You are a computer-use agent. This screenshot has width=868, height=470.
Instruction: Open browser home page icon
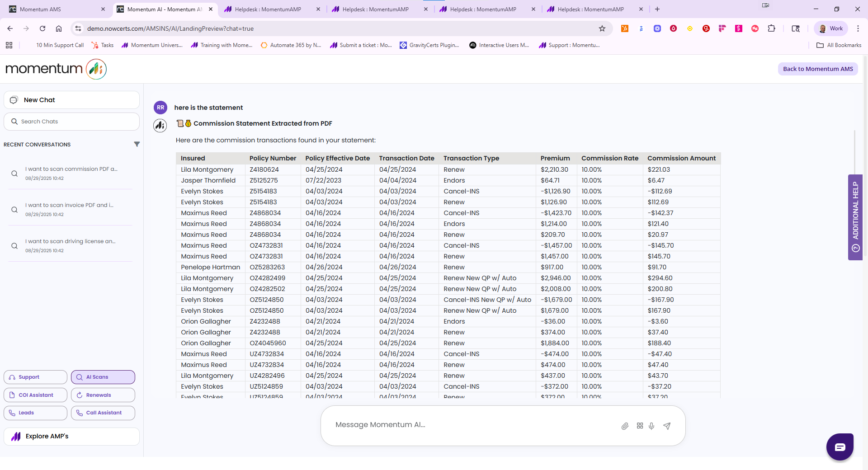coord(59,28)
